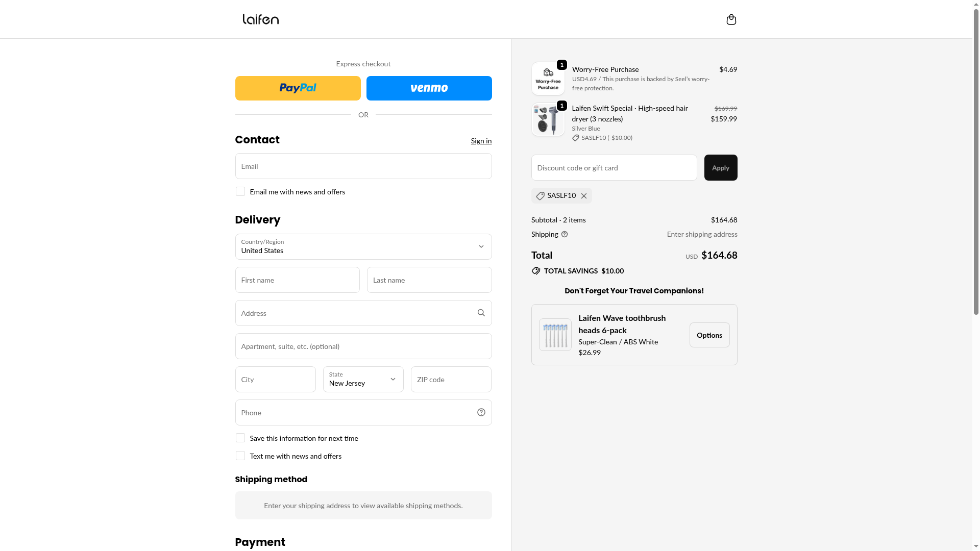Focus the Discount code or gift card field

pyautogui.click(x=614, y=167)
